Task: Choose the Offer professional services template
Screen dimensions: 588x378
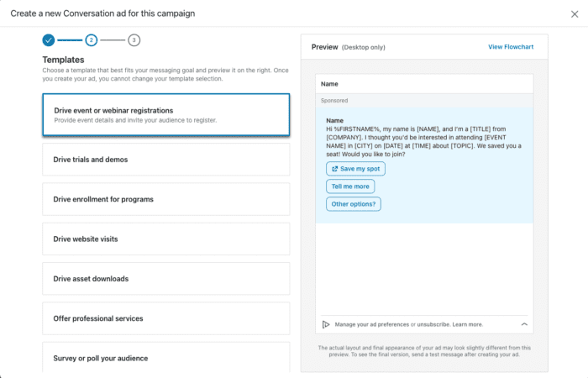Action: [165, 318]
